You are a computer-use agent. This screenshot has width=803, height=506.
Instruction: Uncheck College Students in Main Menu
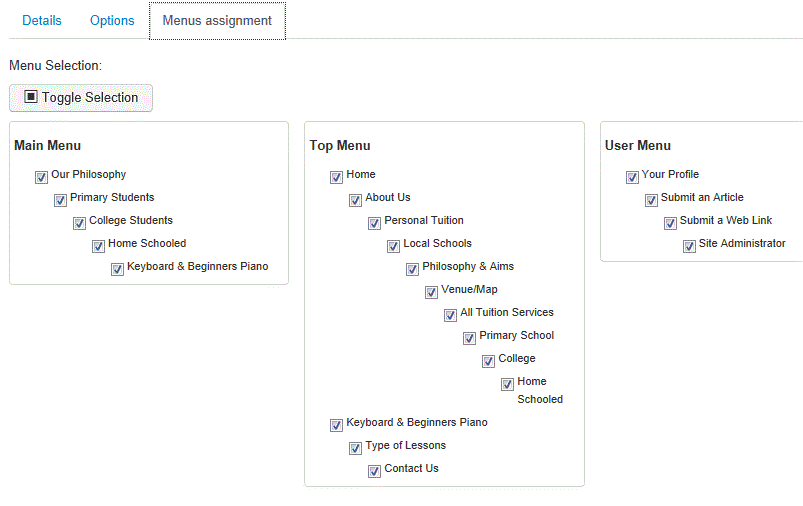coord(79,223)
